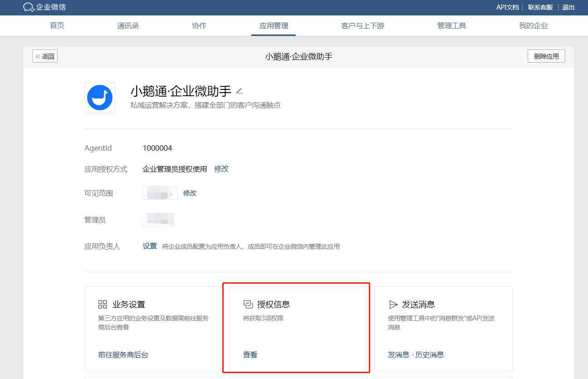Click the 业务设置 grid icon

[x=103, y=305]
